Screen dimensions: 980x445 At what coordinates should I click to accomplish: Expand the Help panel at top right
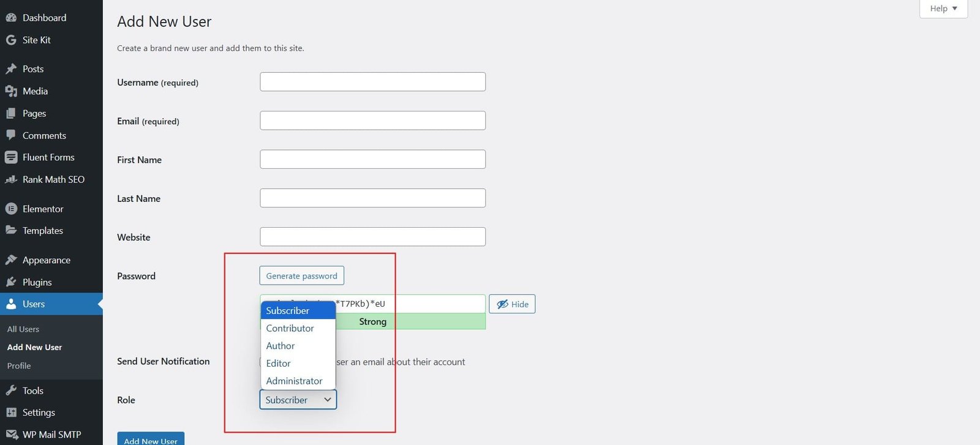pyautogui.click(x=943, y=9)
